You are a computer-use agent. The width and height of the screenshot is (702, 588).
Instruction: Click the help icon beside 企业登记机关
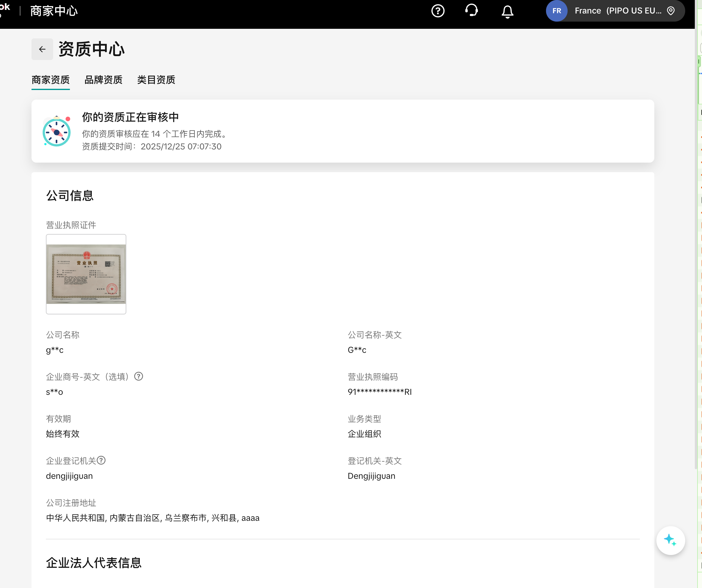(x=101, y=460)
